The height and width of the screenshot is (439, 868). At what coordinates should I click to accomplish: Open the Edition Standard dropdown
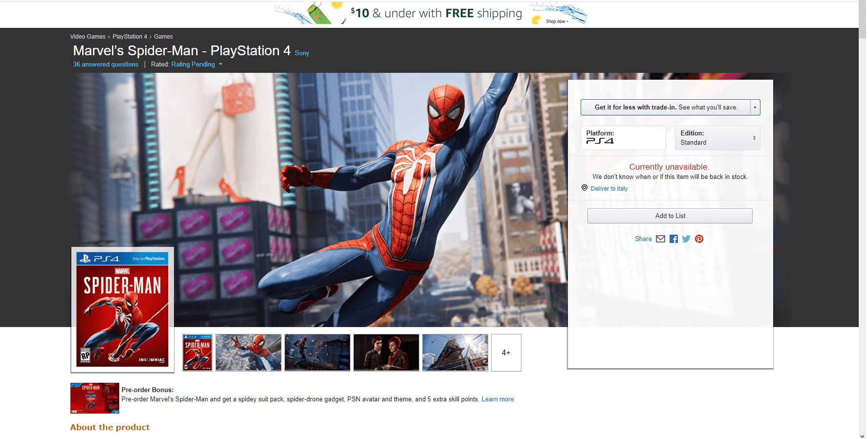pos(717,138)
